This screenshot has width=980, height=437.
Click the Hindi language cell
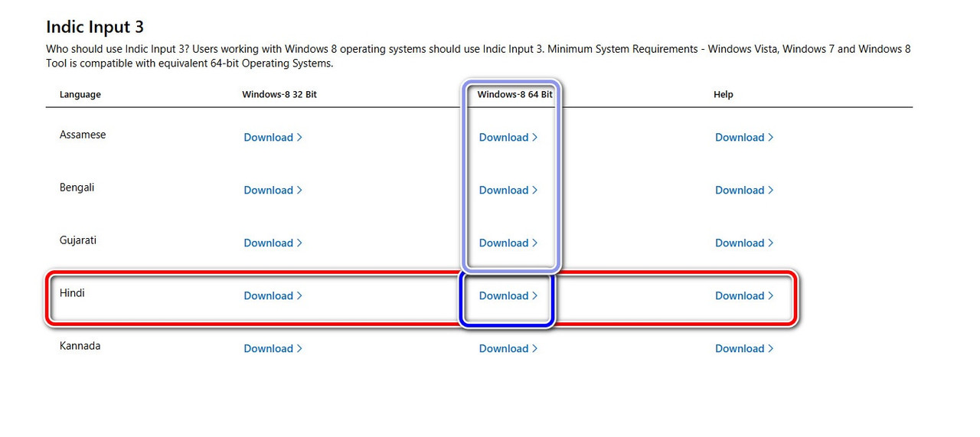(x=72, y=293)
